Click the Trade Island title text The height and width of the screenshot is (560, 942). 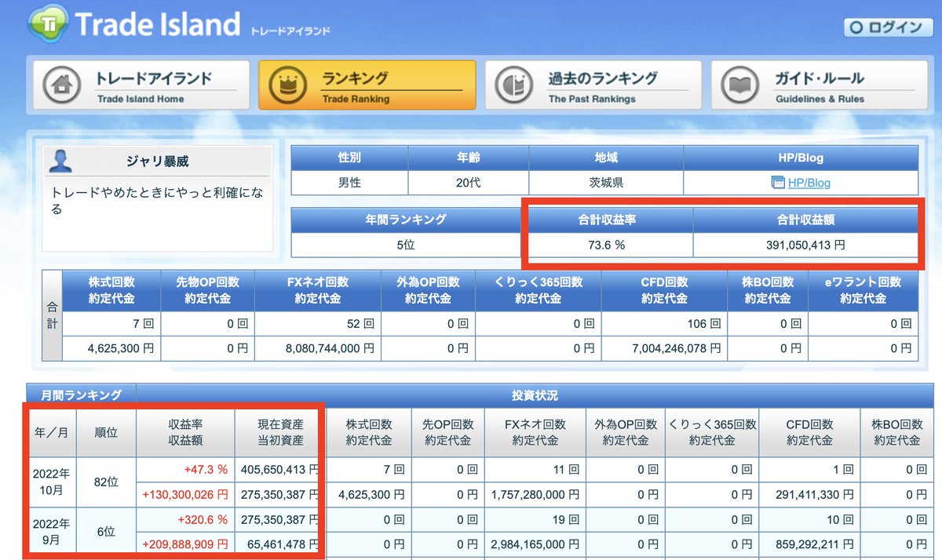coord(158,24)
